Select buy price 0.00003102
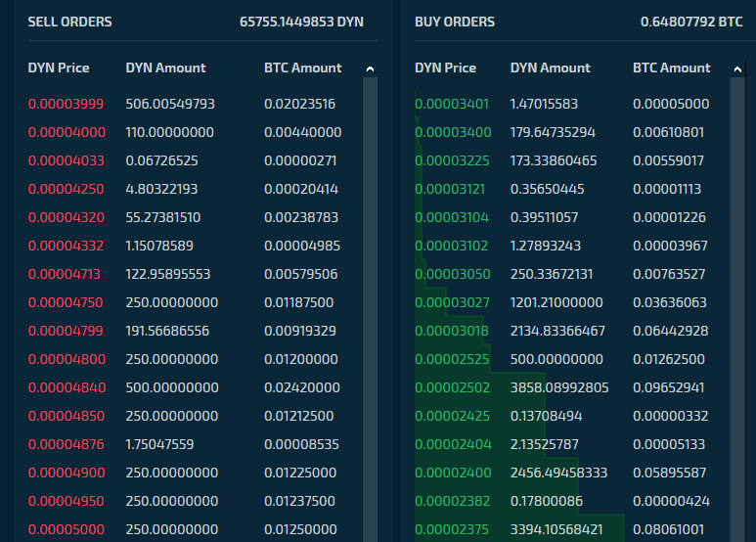 451,246
